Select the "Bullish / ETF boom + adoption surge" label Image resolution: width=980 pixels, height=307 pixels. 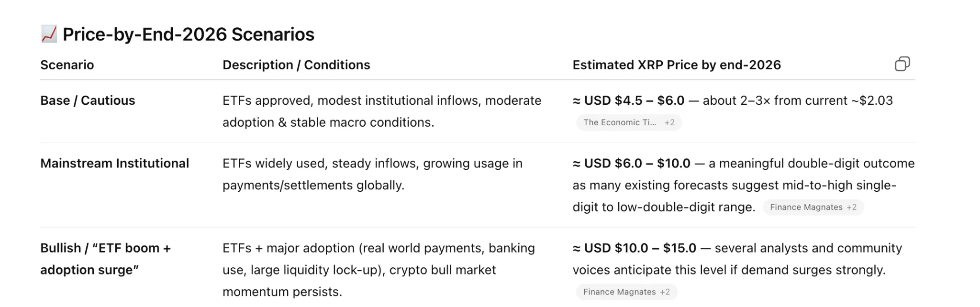106,258
